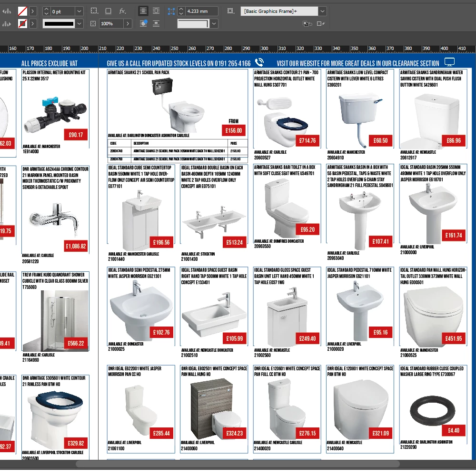Enable Wrap Around Bounding Box
476x476 pixels.
[x=156, y=11]
